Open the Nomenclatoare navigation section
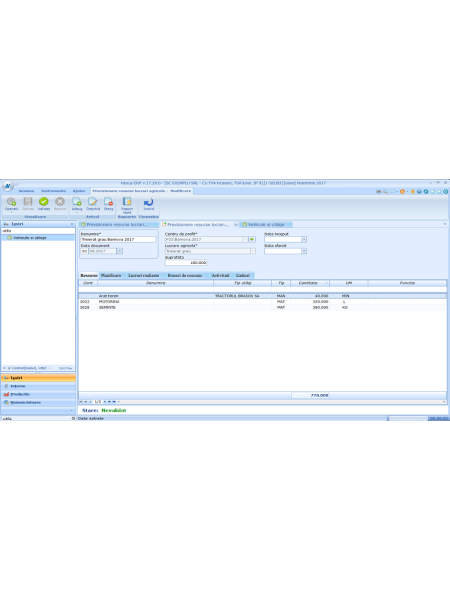 click(25, 403)
